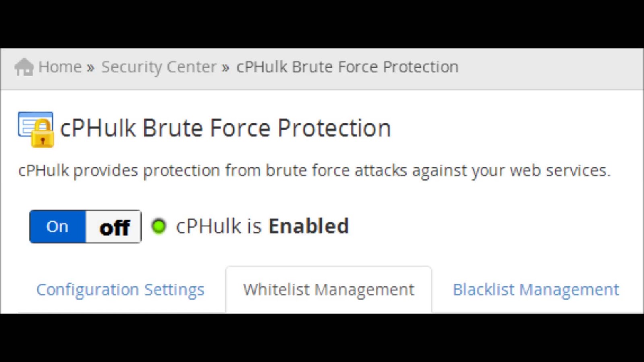Click the 'cPHulk is Enabled' status text

[x=262, y=226]
